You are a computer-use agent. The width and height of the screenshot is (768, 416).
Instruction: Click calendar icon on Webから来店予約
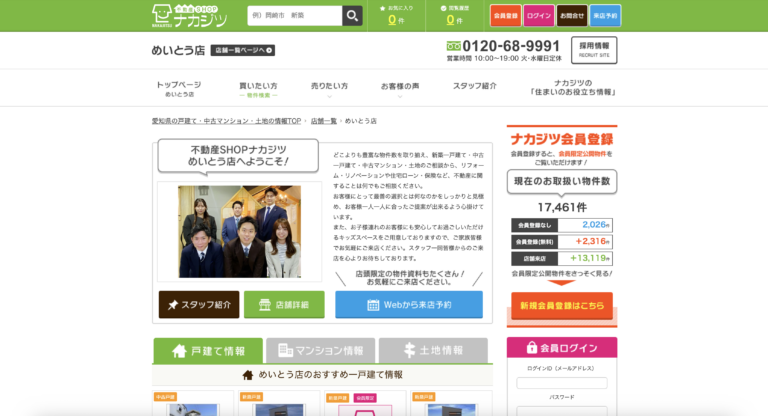[373, 305]
